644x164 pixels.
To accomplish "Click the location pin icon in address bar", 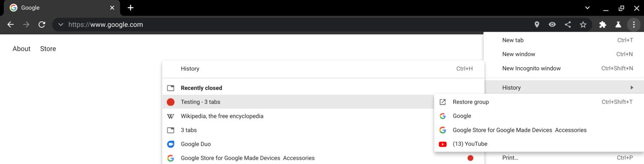I will 537,25.
